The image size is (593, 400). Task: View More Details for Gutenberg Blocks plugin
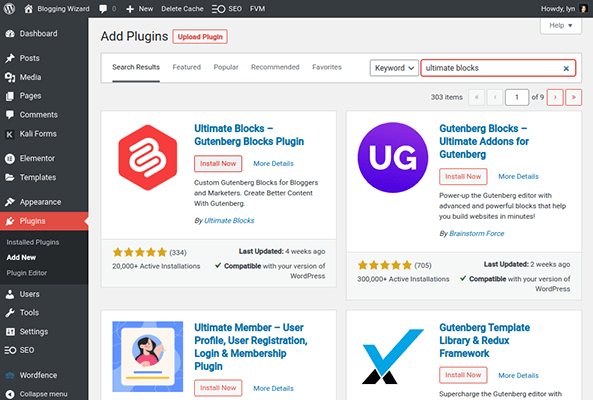518,177
